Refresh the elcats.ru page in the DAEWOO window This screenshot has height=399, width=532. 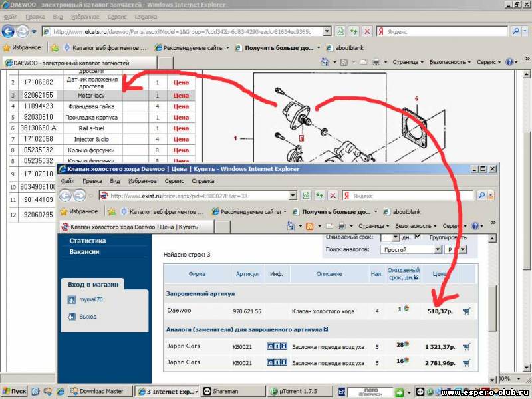[x=354, y=31]
